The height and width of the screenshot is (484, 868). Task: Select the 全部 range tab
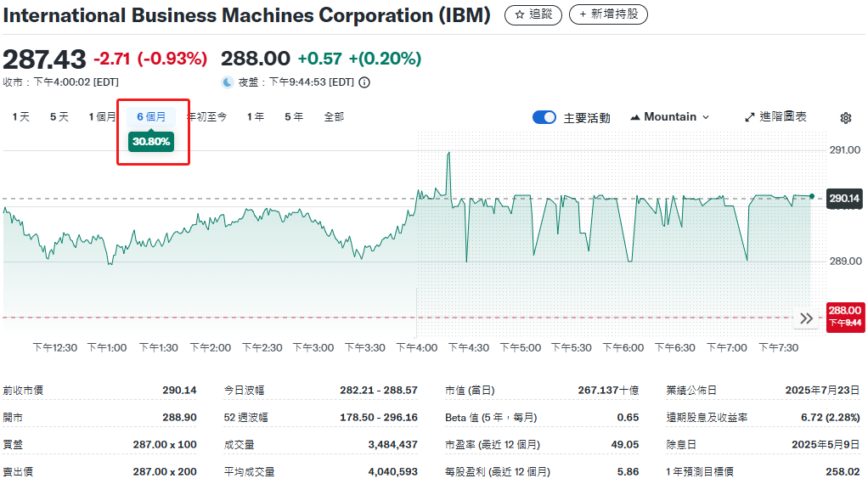pyautogui.click(x=334, y=116)
